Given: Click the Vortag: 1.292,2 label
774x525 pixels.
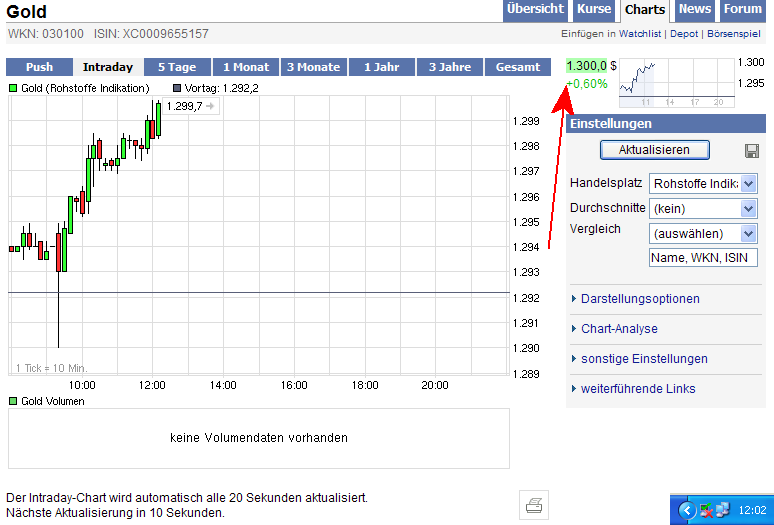Looking at the screenshot, I should [221, 88].
